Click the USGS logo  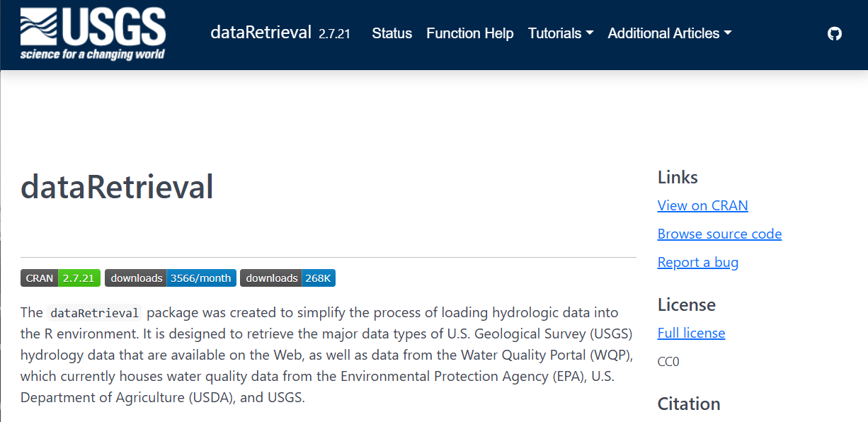[93, 34]
